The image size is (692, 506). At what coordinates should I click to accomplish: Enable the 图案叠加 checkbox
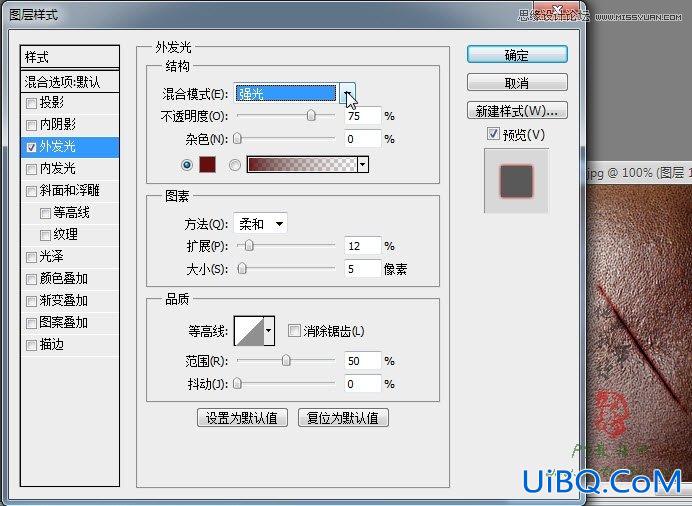point(31,323)
